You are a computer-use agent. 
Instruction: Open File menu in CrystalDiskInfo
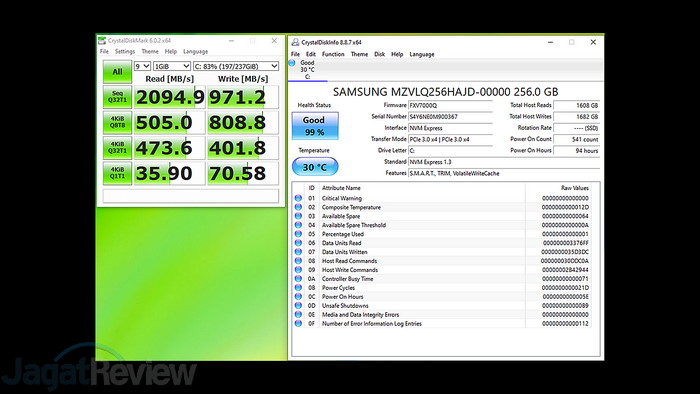[295, 54]
